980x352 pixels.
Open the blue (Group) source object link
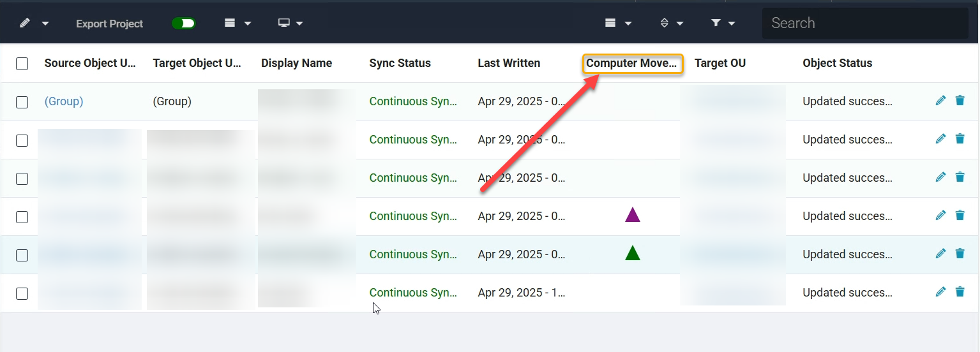pos(64,101)
